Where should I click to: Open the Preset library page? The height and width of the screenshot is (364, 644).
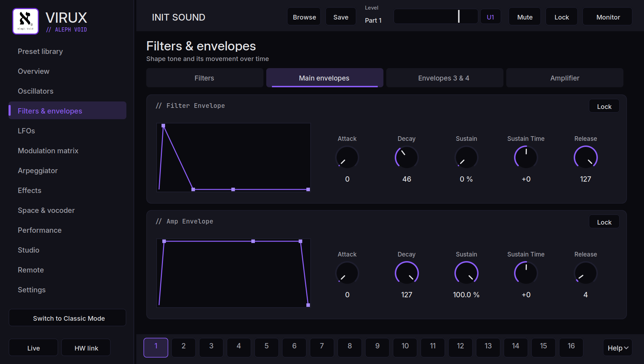point(67,51)
